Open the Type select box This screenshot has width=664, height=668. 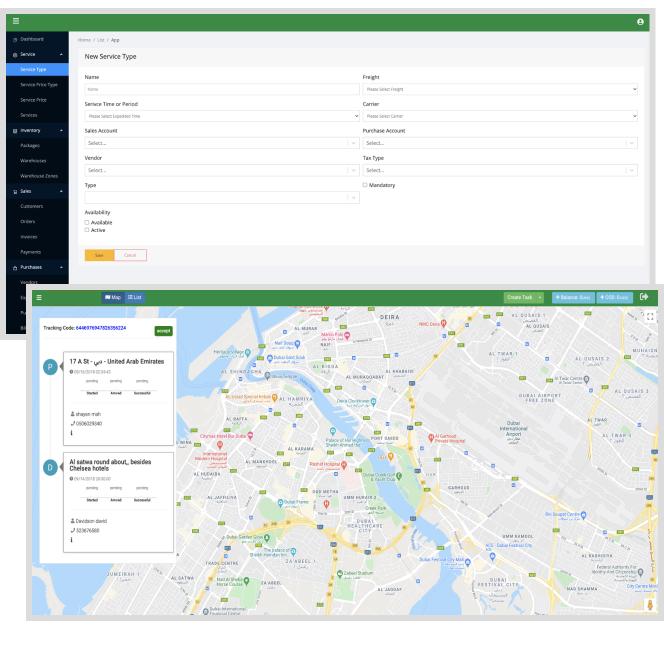point(222,197)
